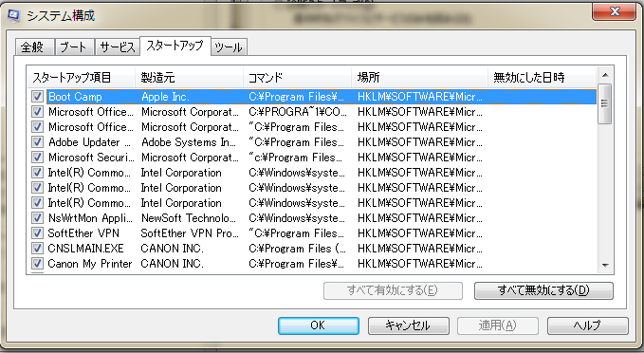This screenshot has width=644, height=353.
Task: Select the Boot Camp row name
Action: pyautogui.click(x=75, y=97)
